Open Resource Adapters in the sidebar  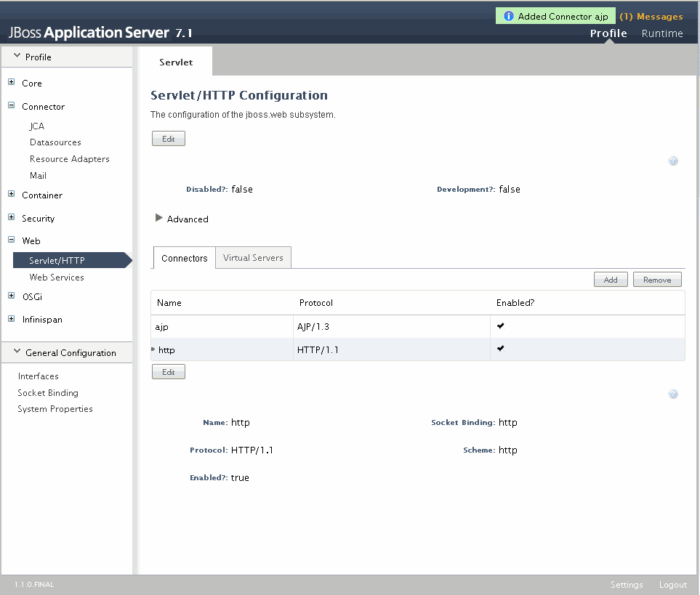[x=70, y=159]
